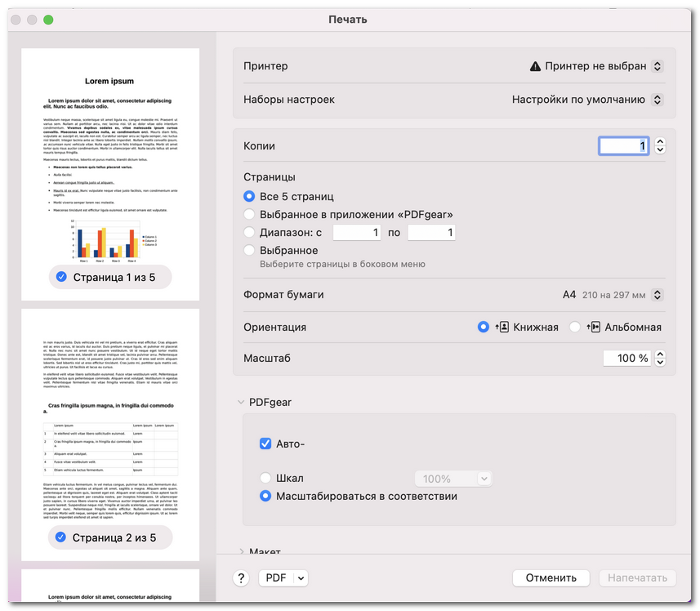Click the 210 на 297 мм text
The image size is (700, 611).
pyautogui.click(x=614, y=295)
